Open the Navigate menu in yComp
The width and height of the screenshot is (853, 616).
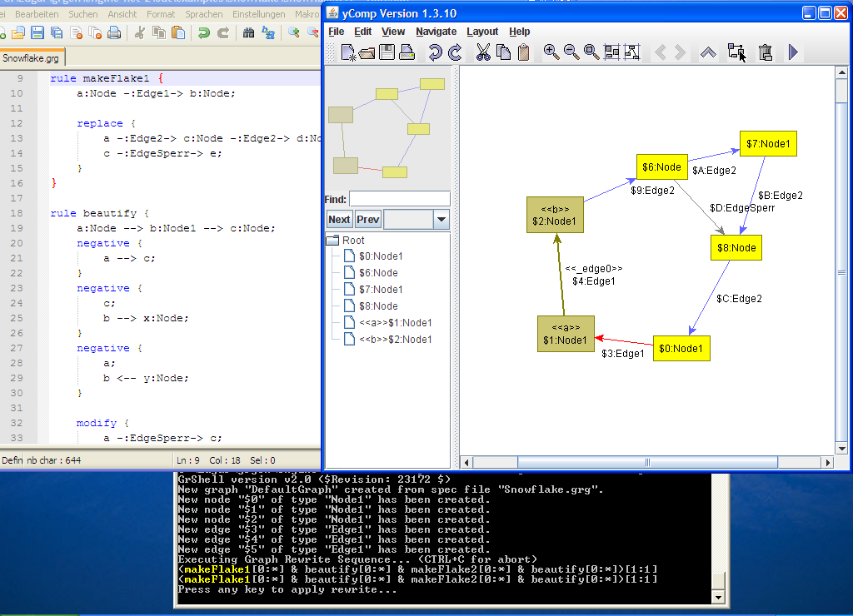(436, 32)
